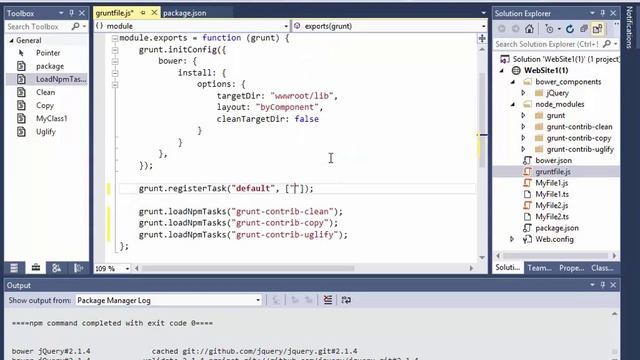The height and width of the screenshot is (360, 640).
Task: Toggle auto hide pin on Output panel
Action: tap(603, 285)
